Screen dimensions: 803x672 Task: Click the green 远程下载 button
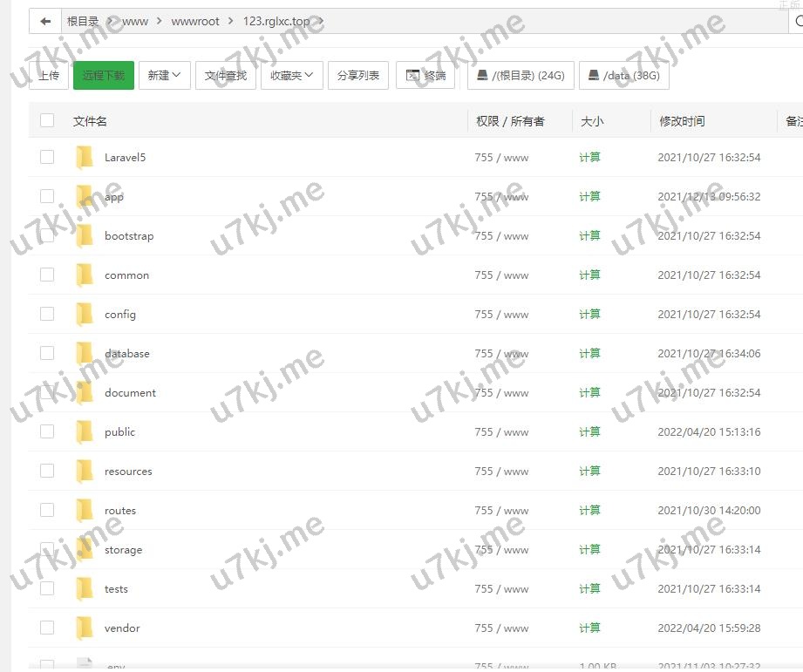[104, 76]
